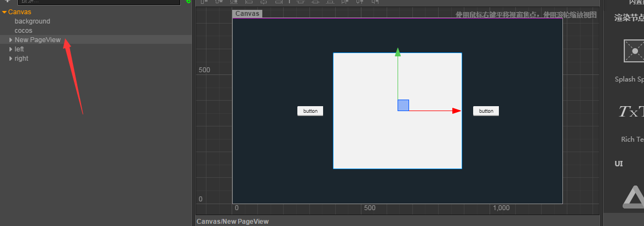Select the cocos node

[24, 31]
